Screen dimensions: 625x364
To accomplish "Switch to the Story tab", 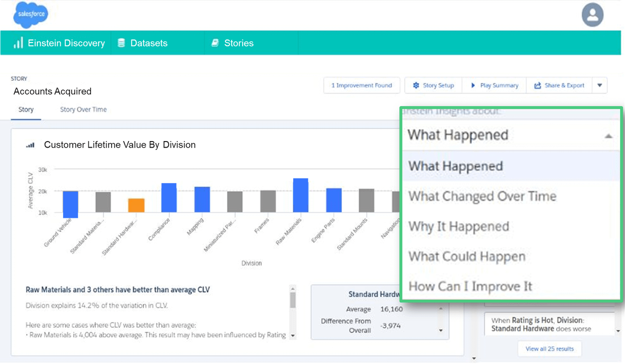I will pos(26,110).
